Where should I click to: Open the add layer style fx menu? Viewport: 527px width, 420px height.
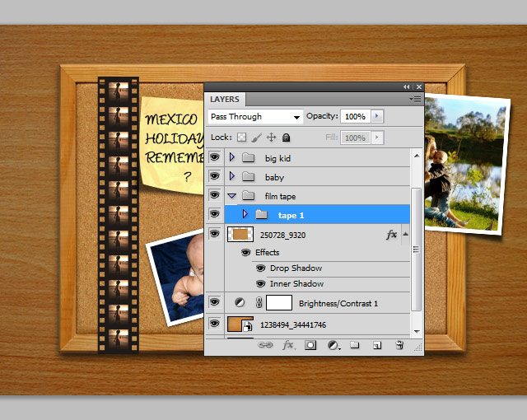coord(288,346)
